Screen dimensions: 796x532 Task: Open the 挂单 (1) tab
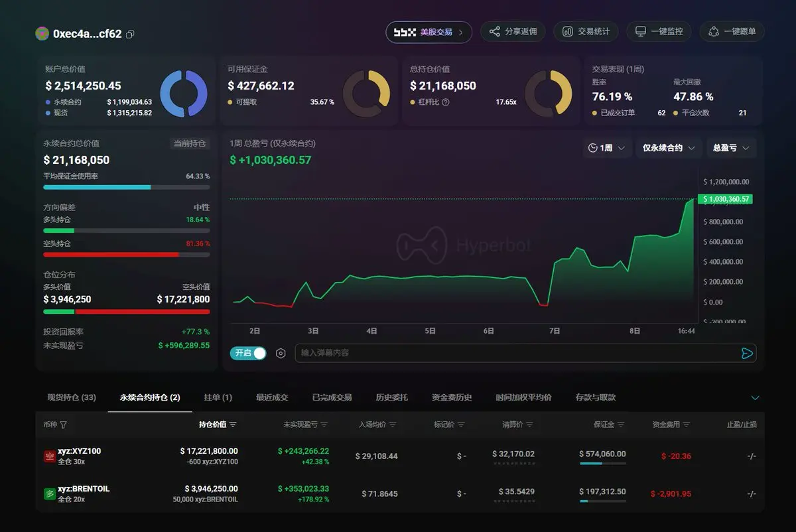(x=218, y=397)
